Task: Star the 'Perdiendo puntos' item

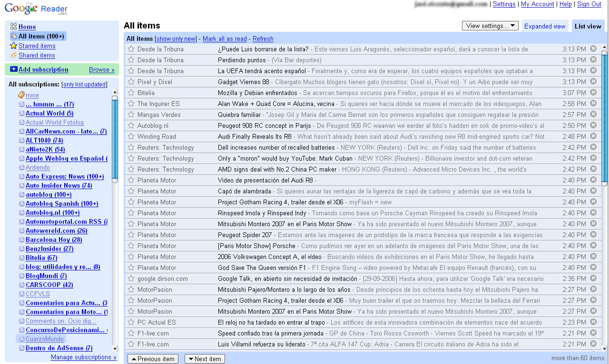Action: (131, 59)
